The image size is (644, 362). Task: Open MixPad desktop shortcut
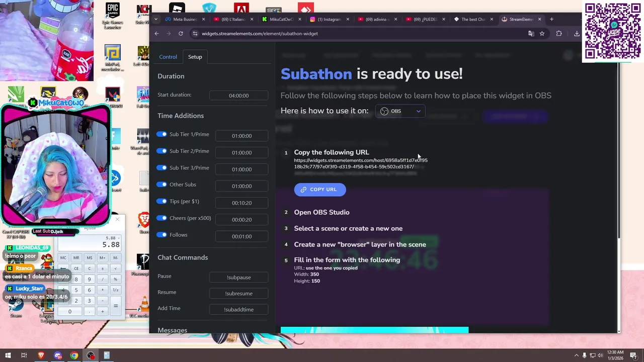(x=112, y=58)
